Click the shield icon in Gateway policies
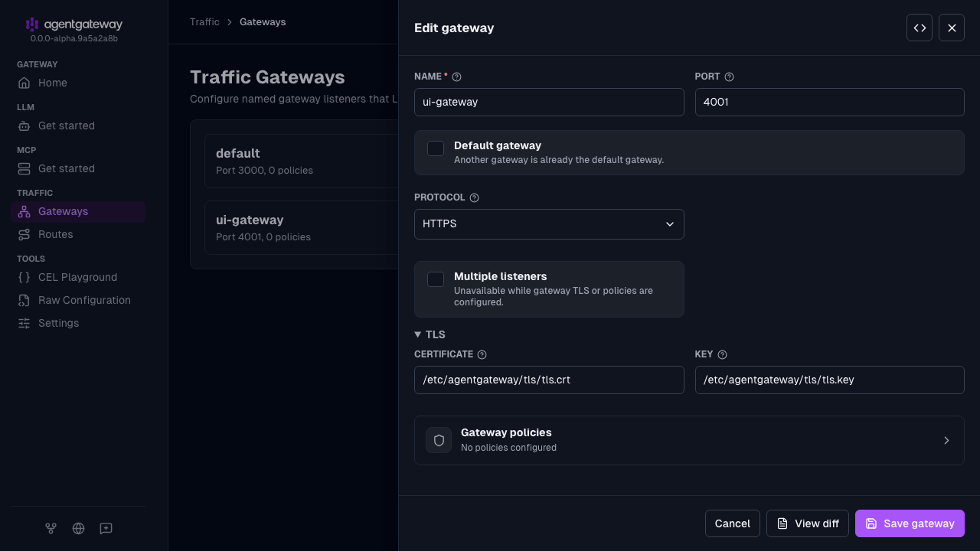 click(439, 440)
